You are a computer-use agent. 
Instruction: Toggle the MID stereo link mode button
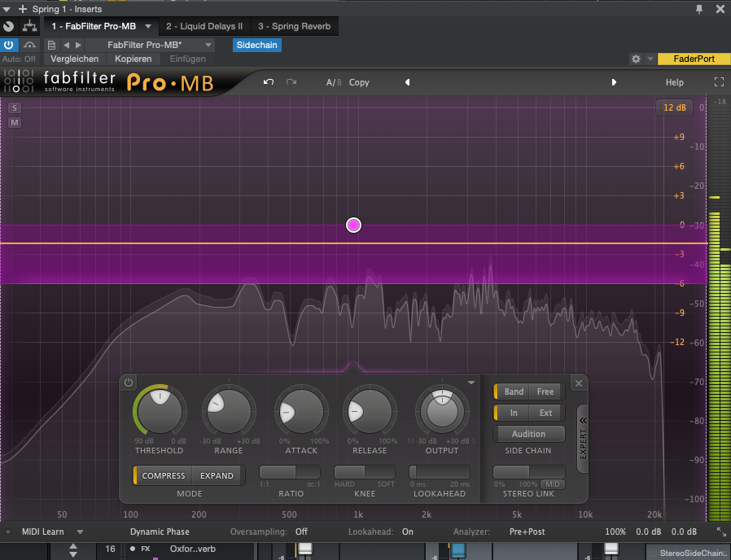coord(553,484)
